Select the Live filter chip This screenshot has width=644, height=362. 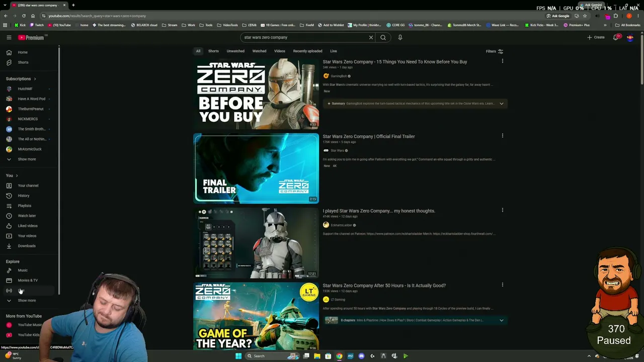coord(334,51)
